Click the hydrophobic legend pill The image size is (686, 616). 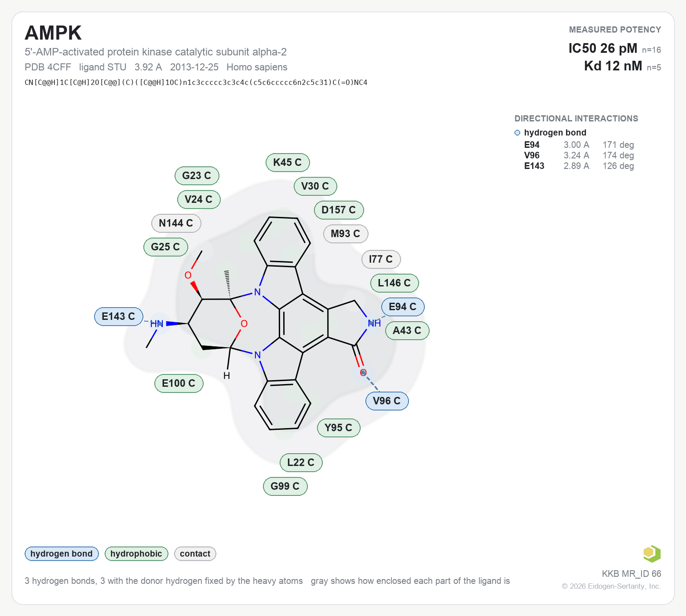click(136, 554)
